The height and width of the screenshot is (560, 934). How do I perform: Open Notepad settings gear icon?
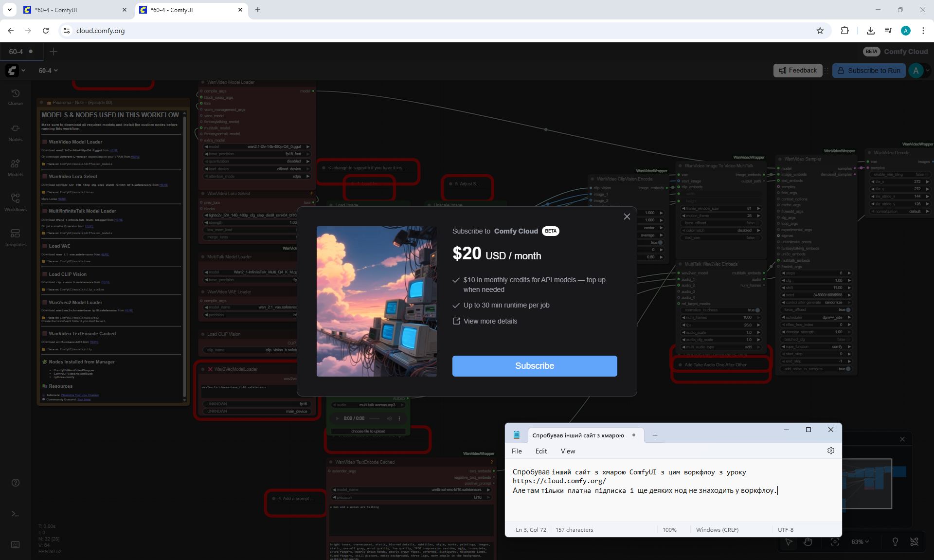point(830,451)
